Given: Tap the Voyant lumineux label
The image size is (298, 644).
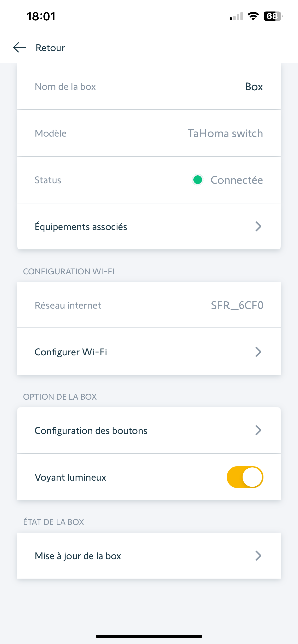Looking at the screenshot, I should 70,477.
